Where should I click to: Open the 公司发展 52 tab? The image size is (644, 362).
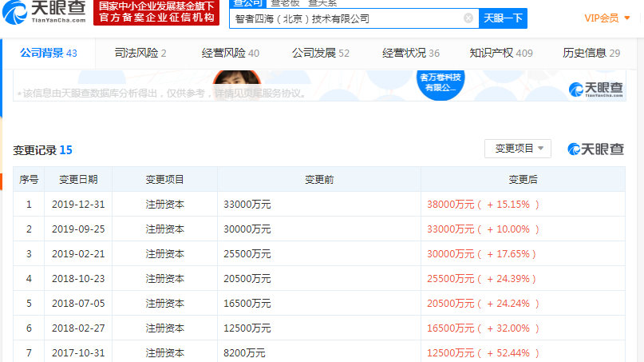(x=321, y=53)
